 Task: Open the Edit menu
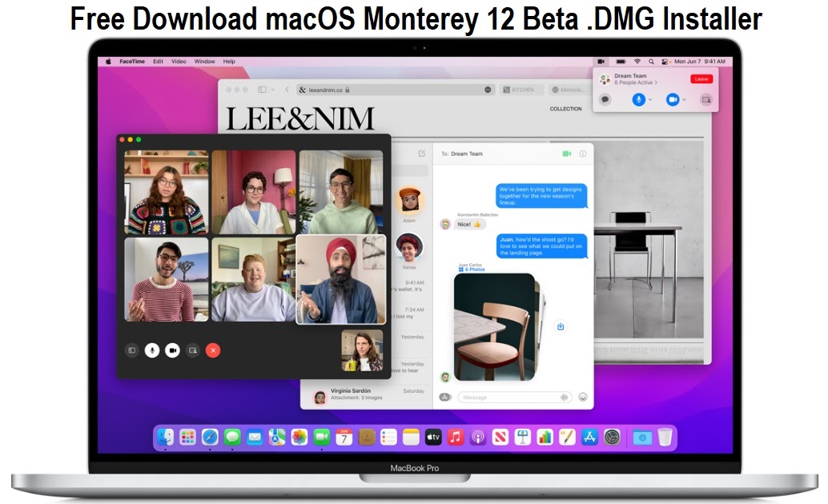[x=158, y=62]
